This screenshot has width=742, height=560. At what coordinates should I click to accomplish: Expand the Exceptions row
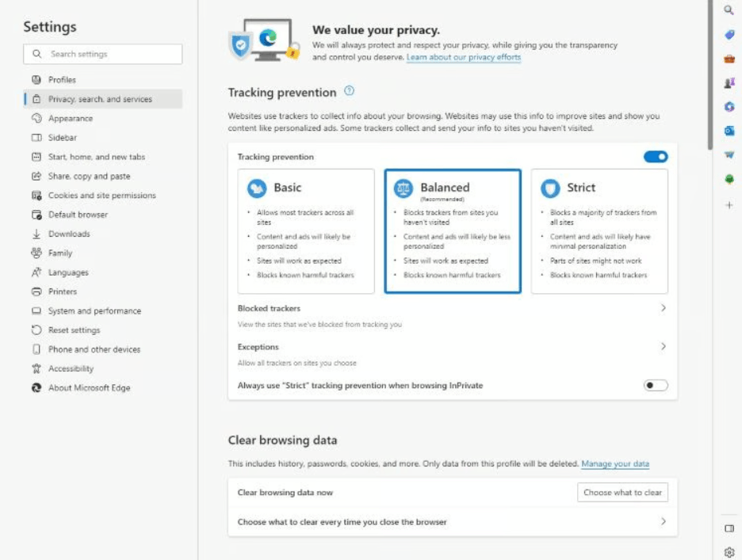point(453,355)
